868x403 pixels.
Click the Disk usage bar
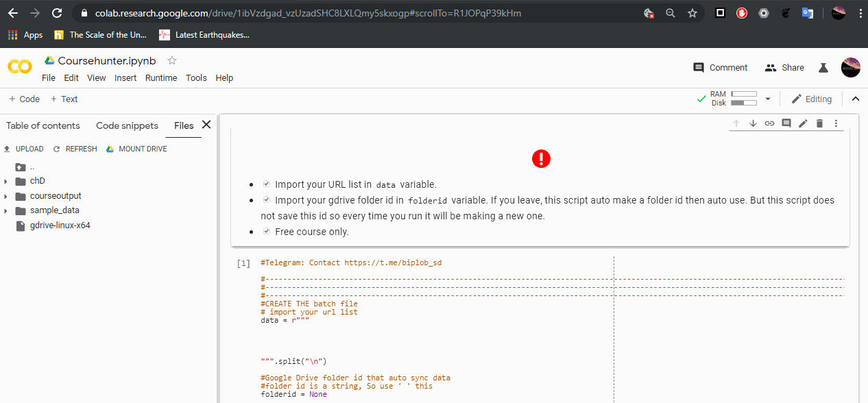[744, 103]
